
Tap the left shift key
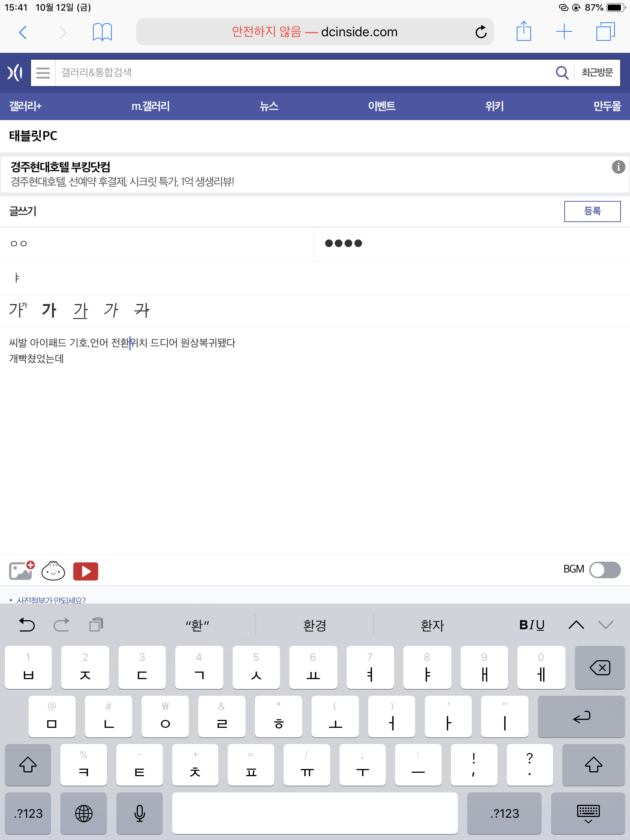coord(28,764)
